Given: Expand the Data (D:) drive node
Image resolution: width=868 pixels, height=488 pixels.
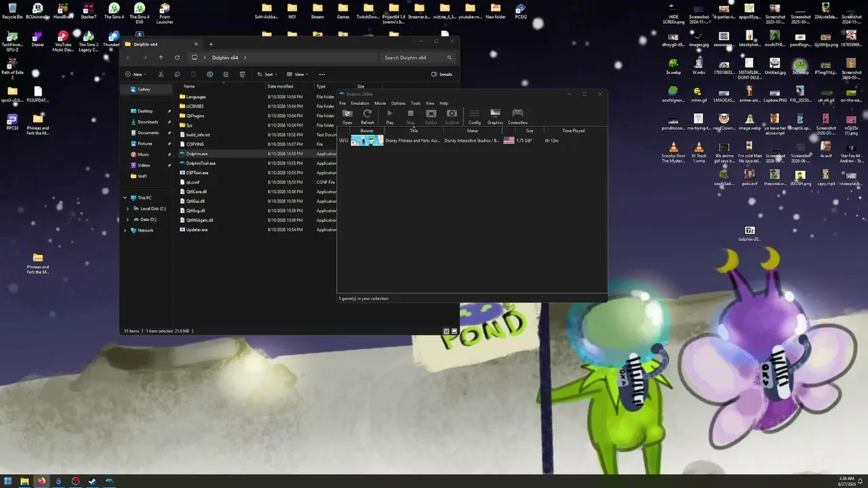Looking at the screenshot, I should [127, 220].
